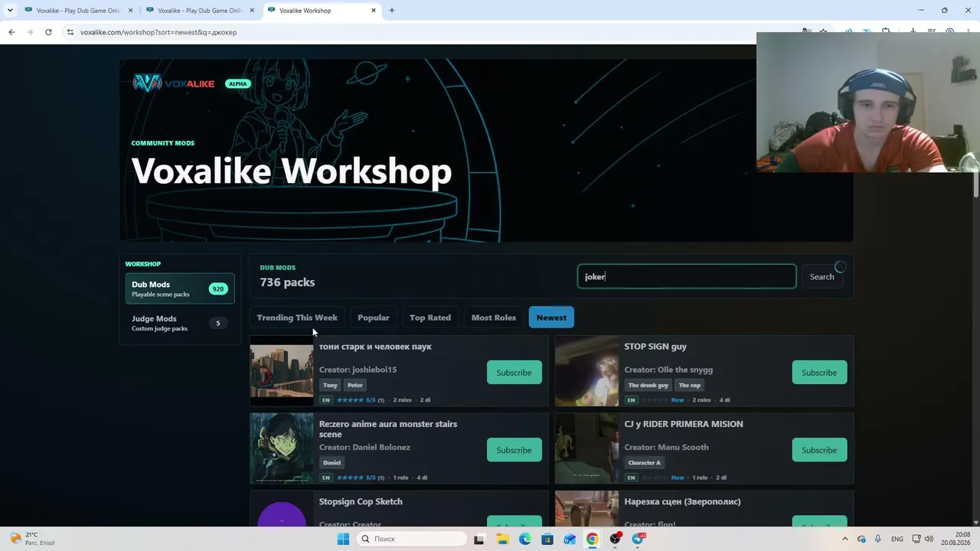Open the Windows Start menu

343,539
